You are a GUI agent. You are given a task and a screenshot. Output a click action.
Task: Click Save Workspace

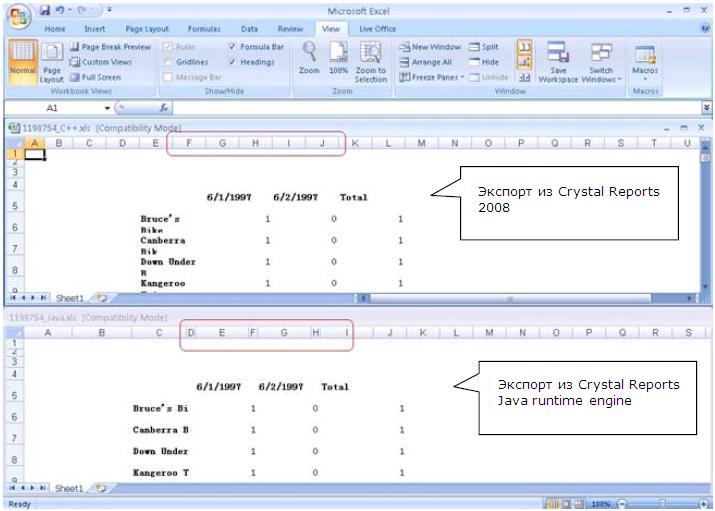coord(558,62)
